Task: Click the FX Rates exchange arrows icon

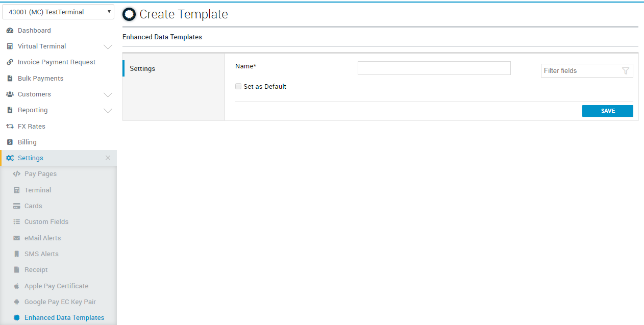Action: tap(10, 127)
